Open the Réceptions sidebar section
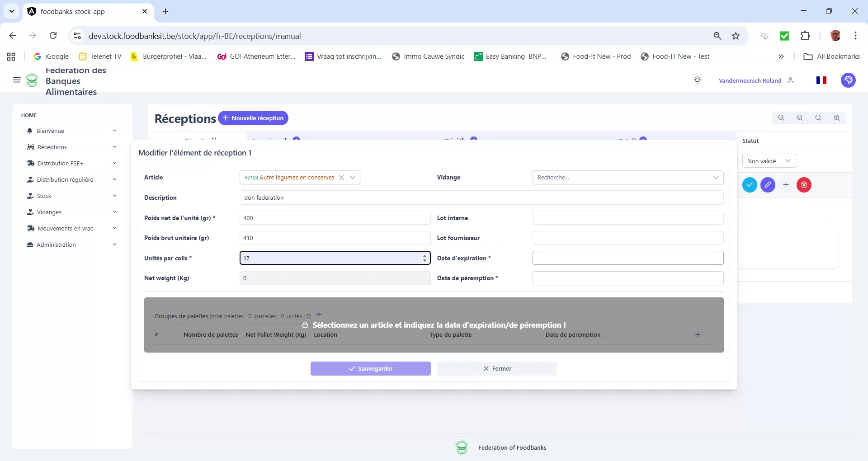Image resolution: width=868 pixels, height=461 pixels. point(52,147)
